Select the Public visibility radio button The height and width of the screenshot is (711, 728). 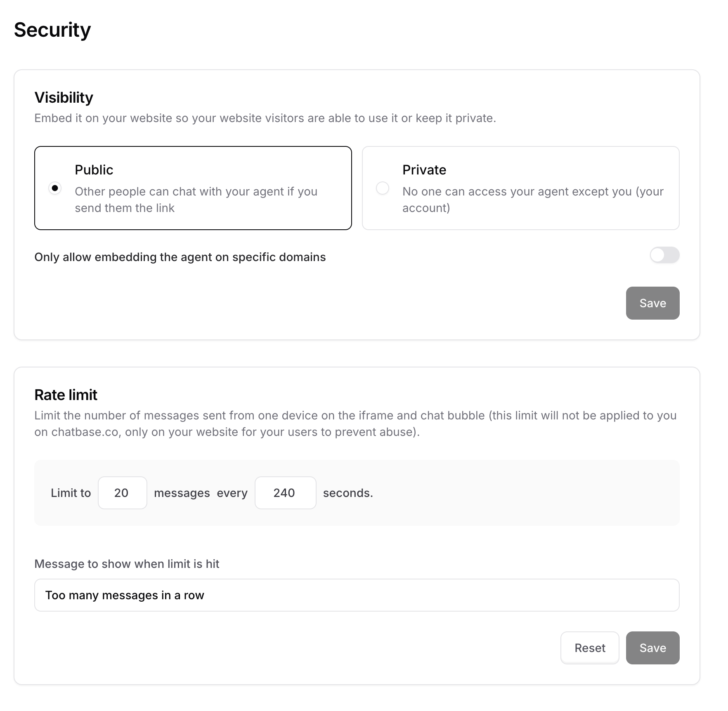[55, 188]
